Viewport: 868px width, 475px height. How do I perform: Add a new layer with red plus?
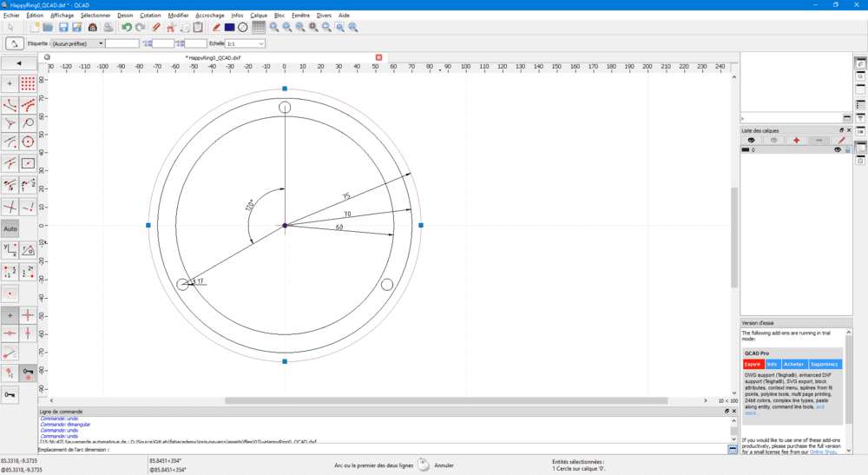(x=796, y=141)
